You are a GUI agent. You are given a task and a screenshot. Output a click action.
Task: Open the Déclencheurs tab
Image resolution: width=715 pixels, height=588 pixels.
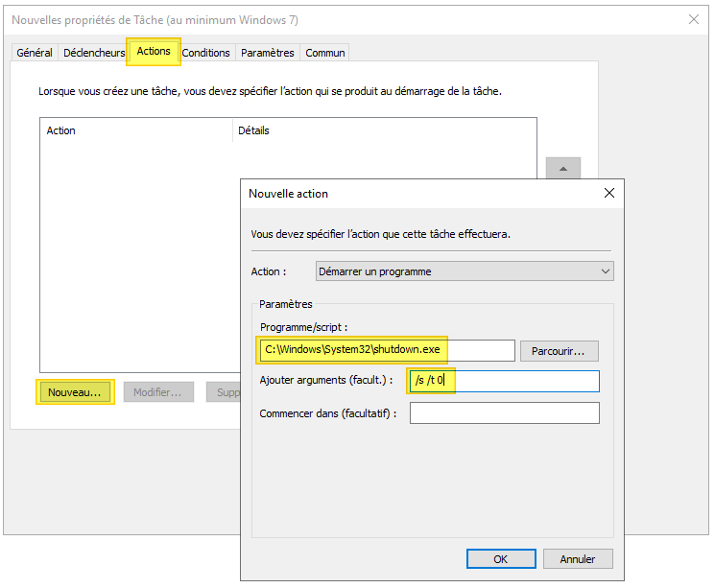tap(94, 53)
